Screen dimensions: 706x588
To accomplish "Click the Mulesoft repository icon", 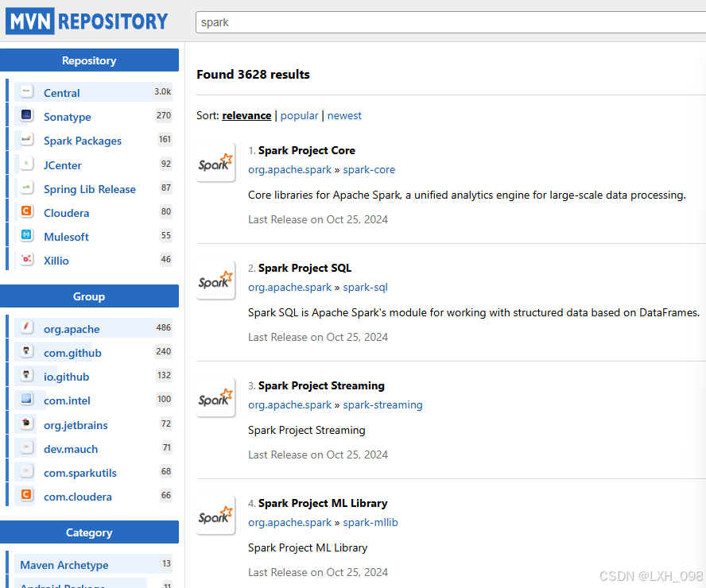I will coord(26,235).
